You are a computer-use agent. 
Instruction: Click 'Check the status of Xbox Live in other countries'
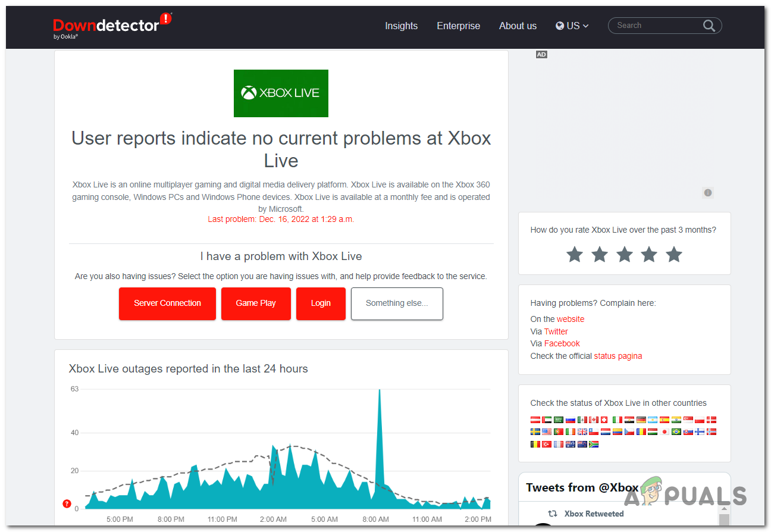(x=619, y=403)
